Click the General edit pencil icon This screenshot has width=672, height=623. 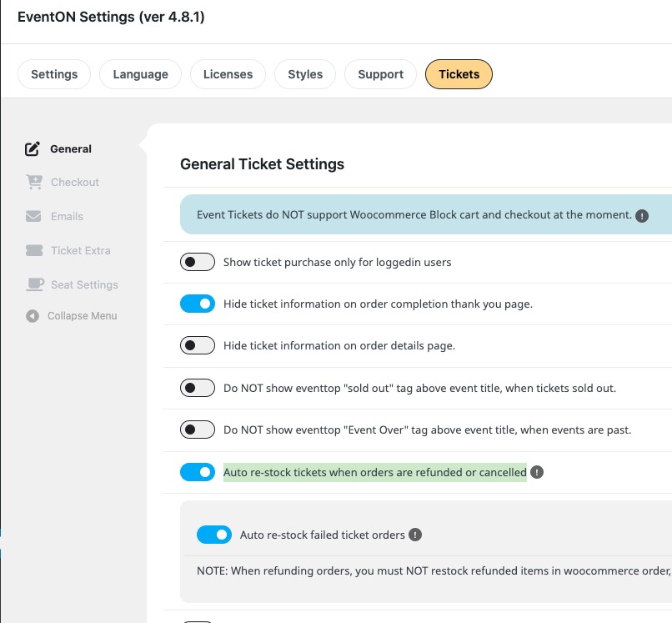pos(33,148)
